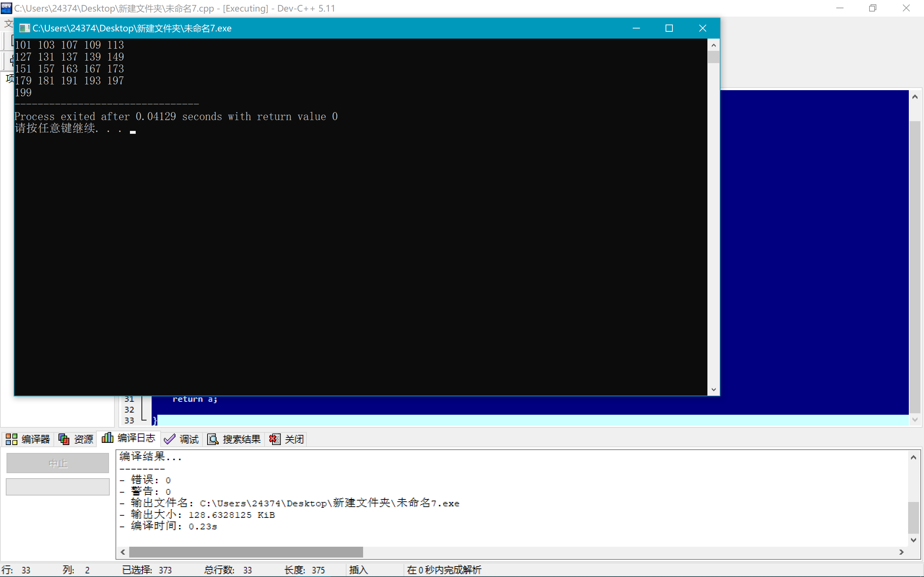Click the Dev-C++ application icon in title bar
The width and height of the screenshot is (924, 577).
[x=6, y=8]
